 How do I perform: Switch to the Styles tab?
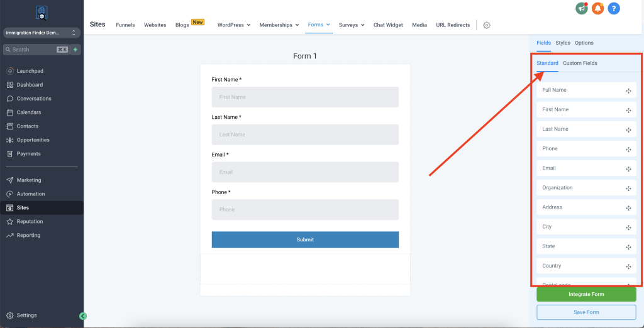tap(563, 43)
